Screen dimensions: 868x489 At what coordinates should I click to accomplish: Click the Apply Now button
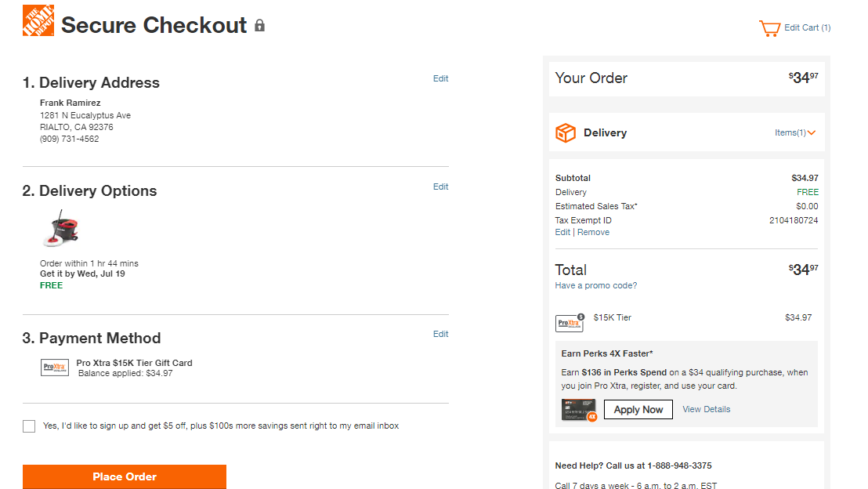pyautogui.click(x=638, y=409)
